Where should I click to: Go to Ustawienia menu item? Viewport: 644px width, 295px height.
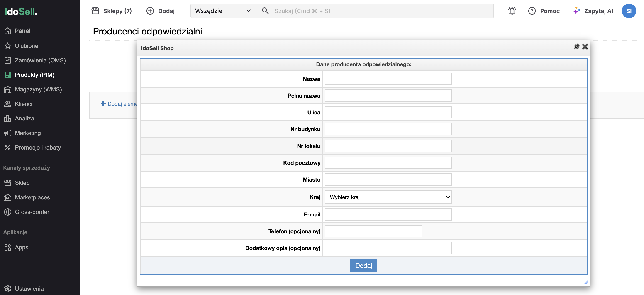[x=29, y=288]
